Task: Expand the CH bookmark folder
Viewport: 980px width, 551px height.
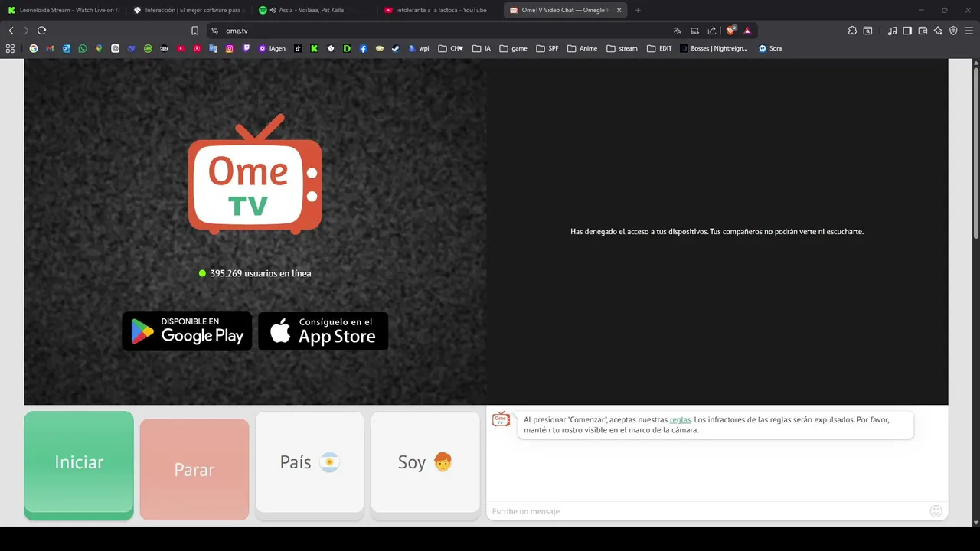Action: point(451,48)
